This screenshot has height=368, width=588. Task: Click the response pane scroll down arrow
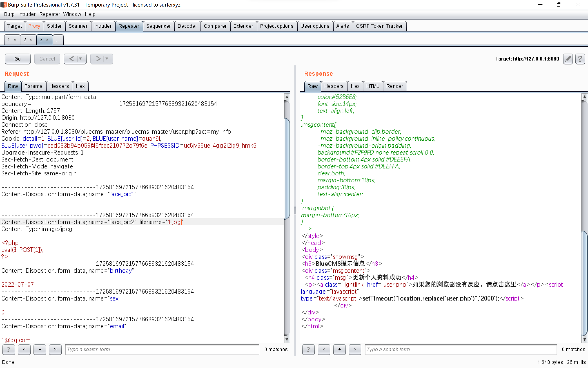click(x=584, y=339)
